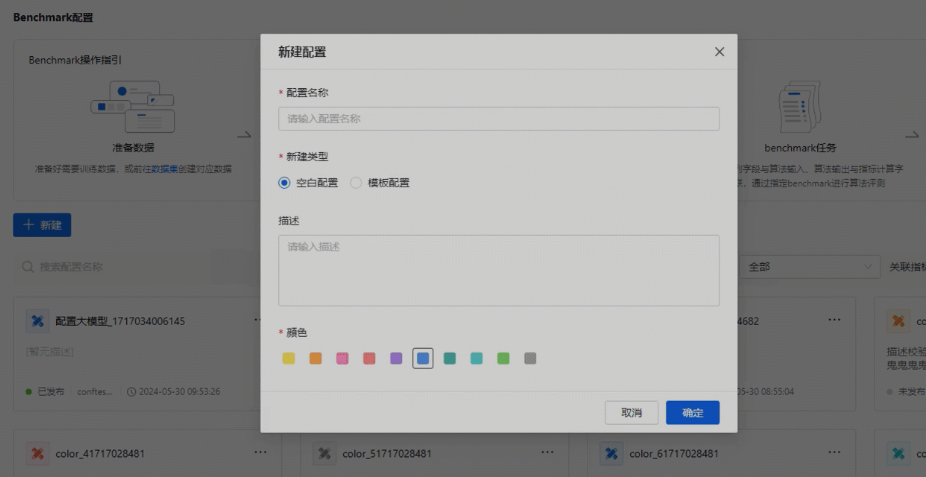926x477 pixels.
Task: Click the search magnifier icon
Action: pyautogui.click(x=28, y=267)
